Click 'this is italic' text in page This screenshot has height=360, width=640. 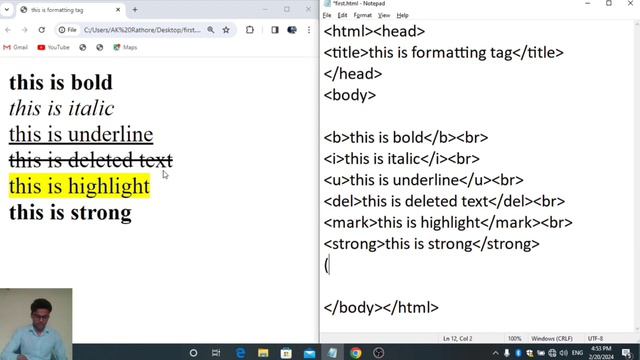(62, 108)
